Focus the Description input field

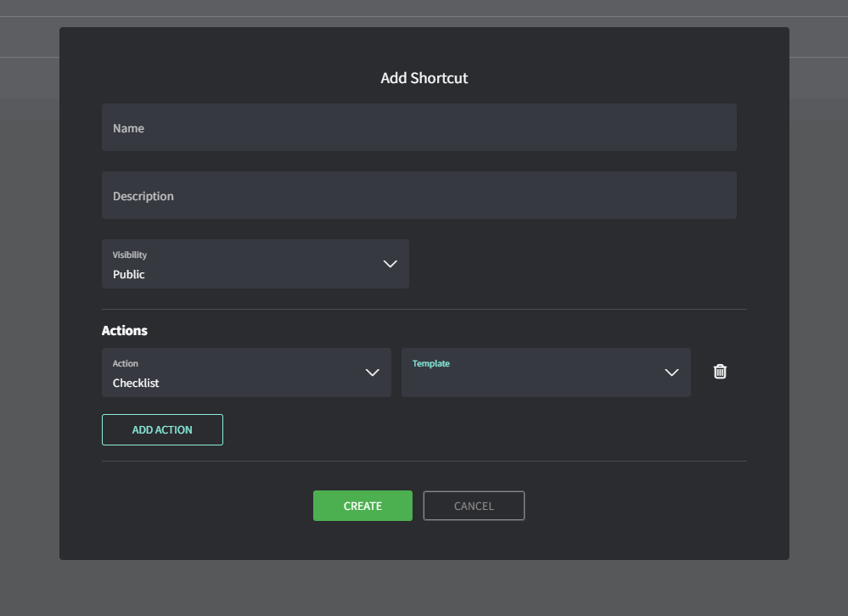[x=418, y=196]
